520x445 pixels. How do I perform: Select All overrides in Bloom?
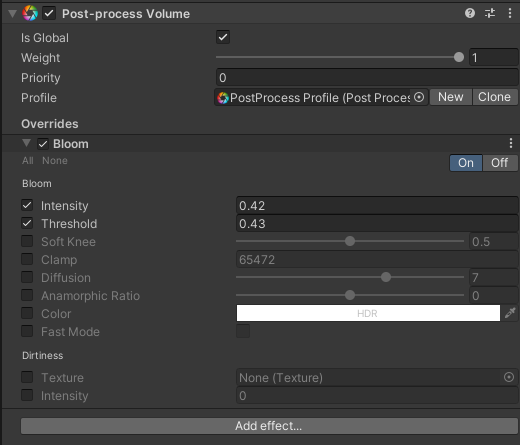28,161
